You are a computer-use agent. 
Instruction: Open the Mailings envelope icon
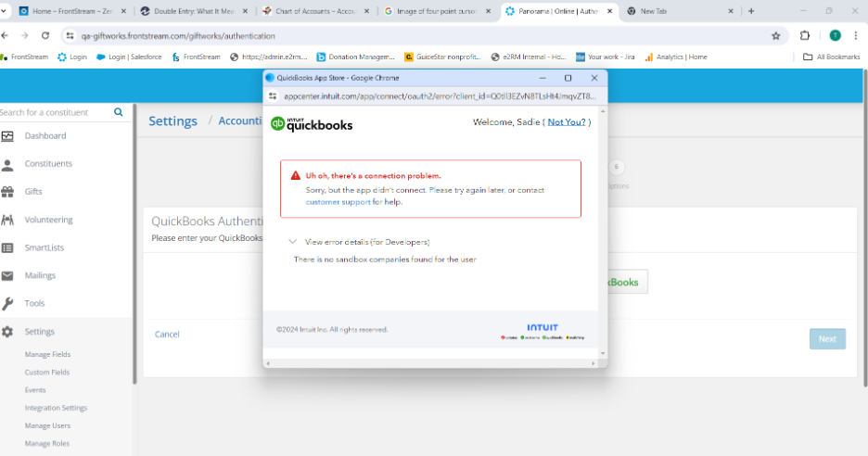(7, 275)
